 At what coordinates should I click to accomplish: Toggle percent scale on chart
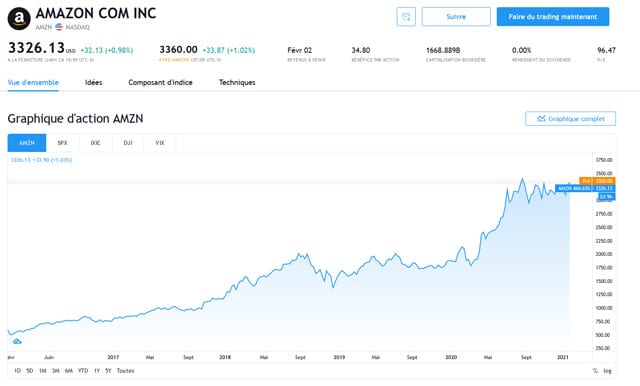(x=595, y=371)
